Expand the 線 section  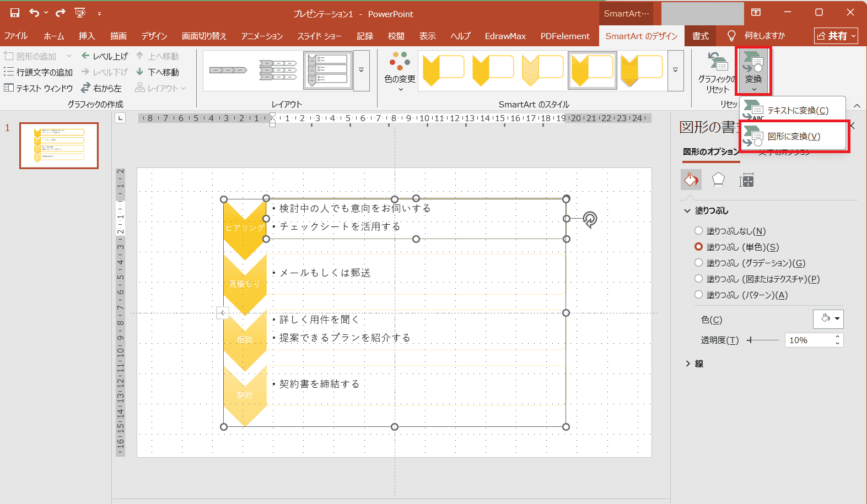tap(688, 364)
